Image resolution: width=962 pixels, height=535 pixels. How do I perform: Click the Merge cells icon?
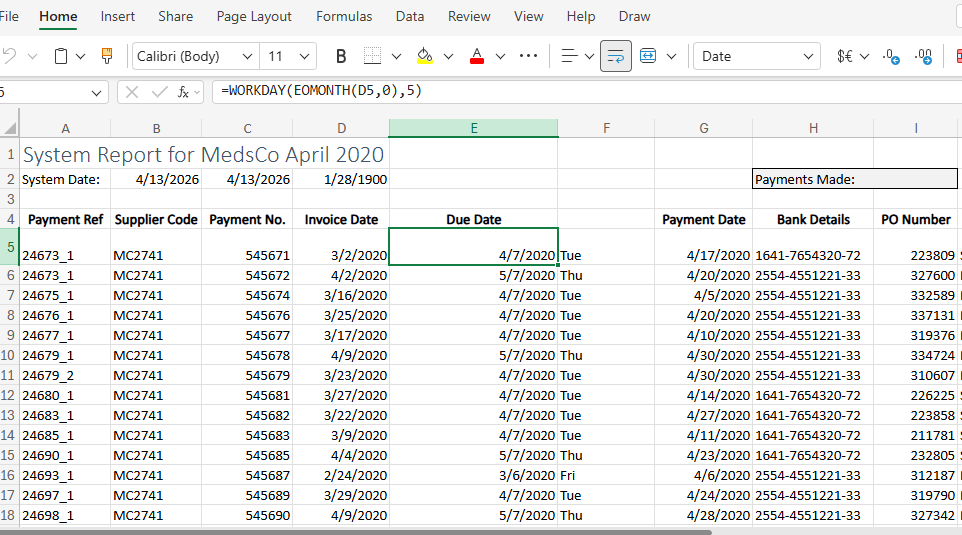[648, 56]
